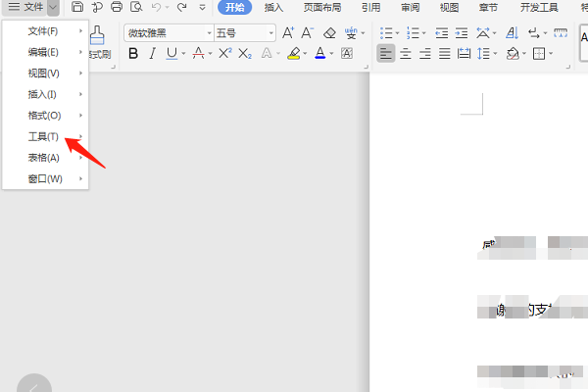Open paragraph dialog launcher corner arrow
This screenshot has height=392, width=588.
point(568,67)
